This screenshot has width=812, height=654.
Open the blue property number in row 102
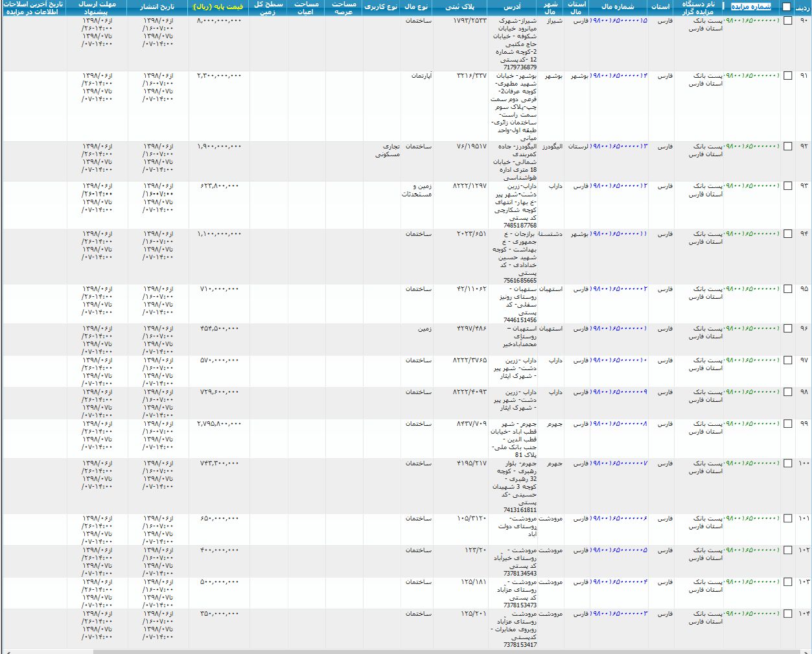619,550
